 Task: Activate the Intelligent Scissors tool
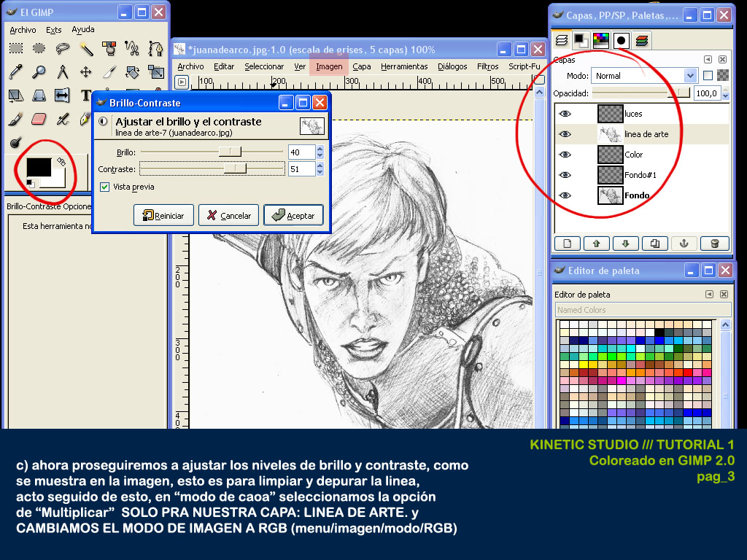[132, 48]
